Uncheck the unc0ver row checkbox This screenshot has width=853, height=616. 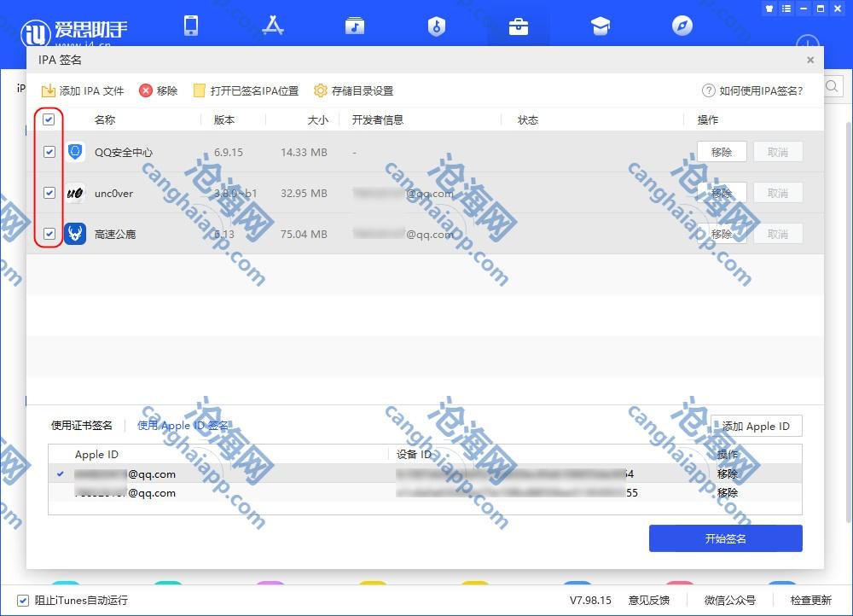tap(49, 193)
